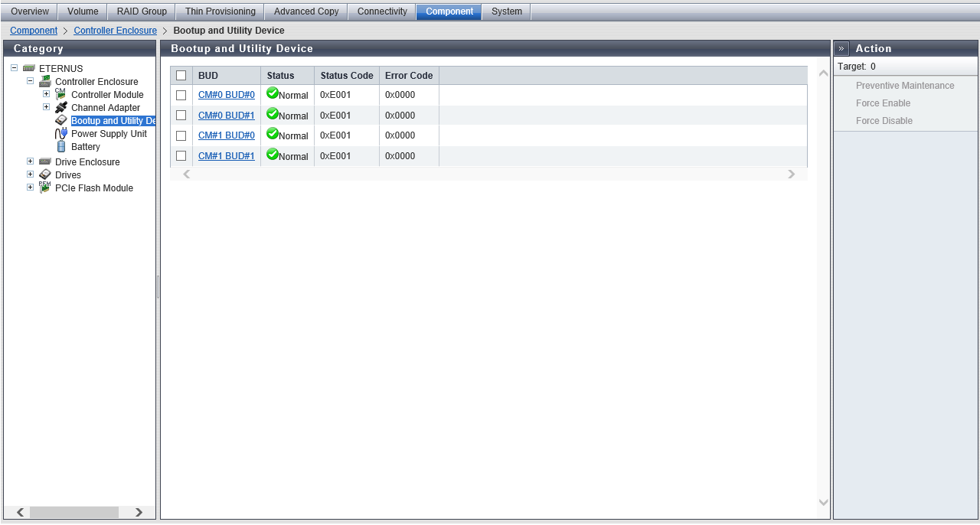
Task: Toggle the select-all checkbox in table header
Action: coord(181,76)
